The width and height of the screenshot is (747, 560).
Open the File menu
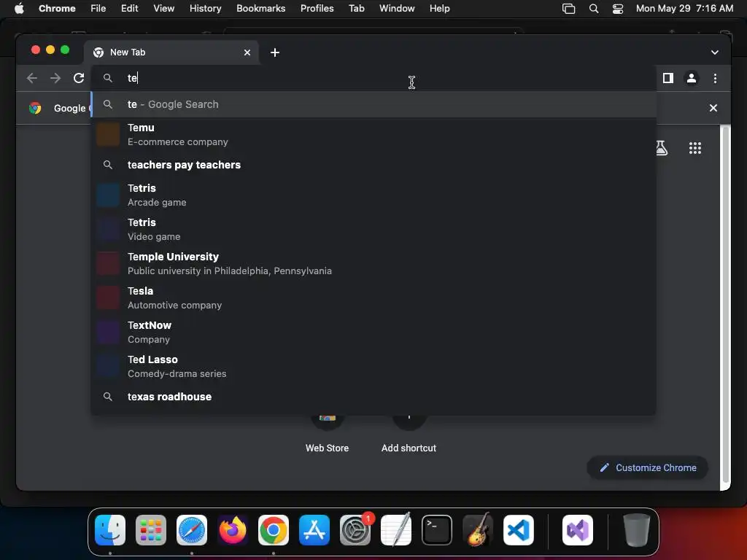(x=98, y=8)
